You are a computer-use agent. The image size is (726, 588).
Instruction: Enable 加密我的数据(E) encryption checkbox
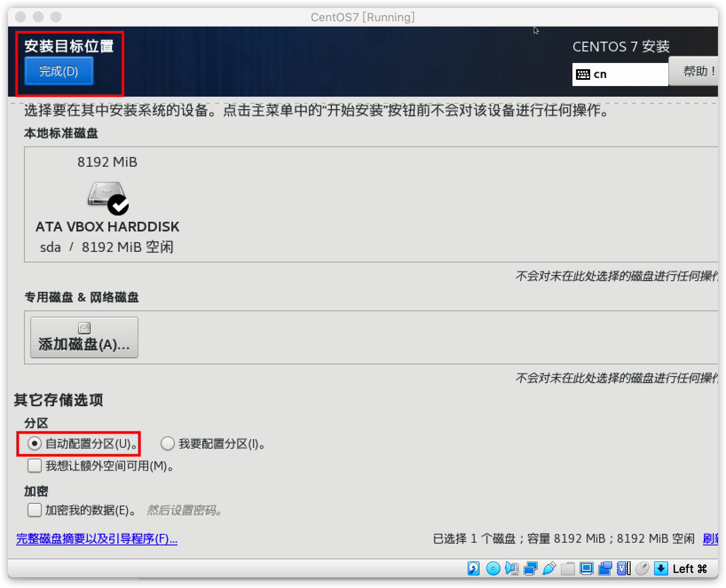[x=35, y=510]
